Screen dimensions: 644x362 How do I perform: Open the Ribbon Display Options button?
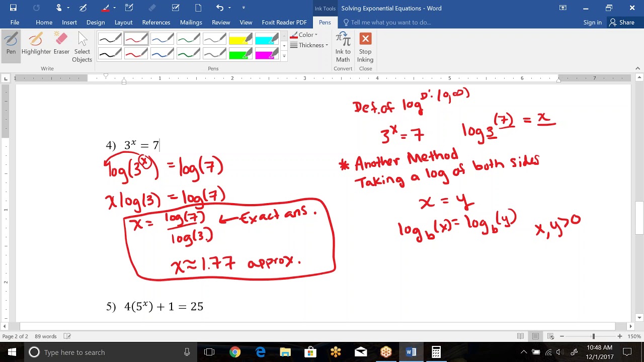562,8
